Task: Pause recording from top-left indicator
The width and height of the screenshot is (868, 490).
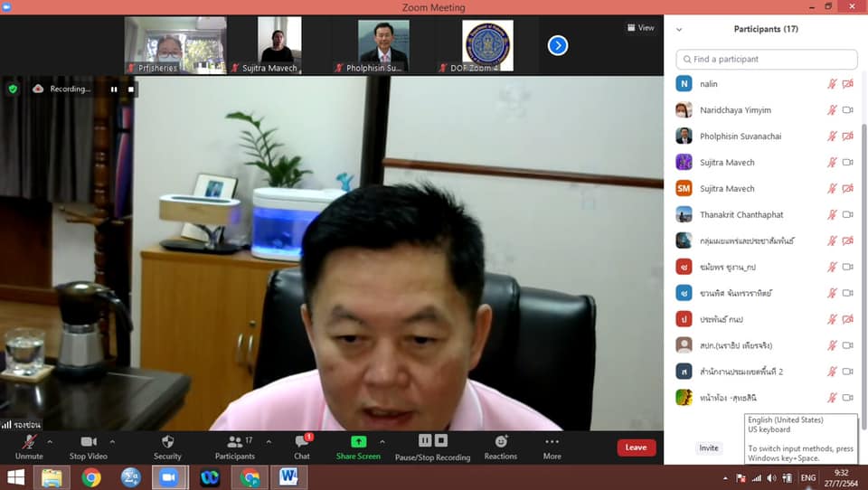Action: point(114,90)
